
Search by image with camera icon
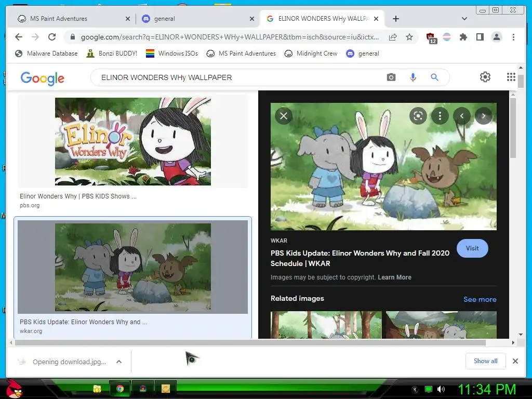click(391, 77)
